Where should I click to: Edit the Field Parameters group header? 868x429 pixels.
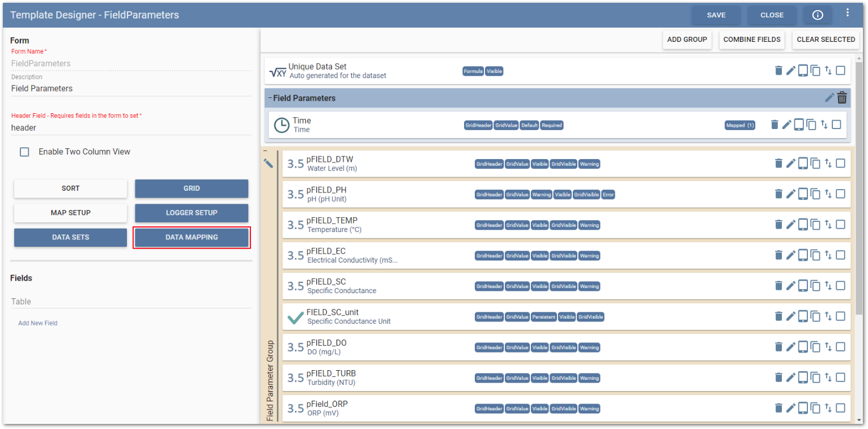829,97
